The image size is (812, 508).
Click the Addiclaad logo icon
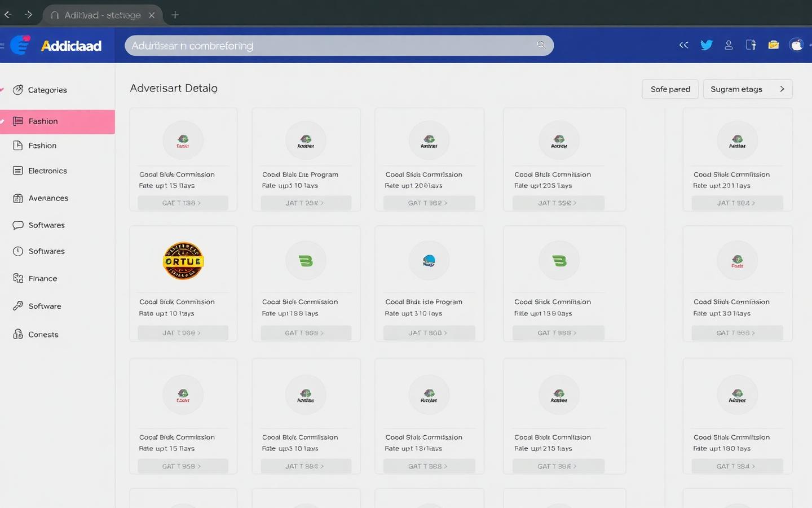point(20,45)
